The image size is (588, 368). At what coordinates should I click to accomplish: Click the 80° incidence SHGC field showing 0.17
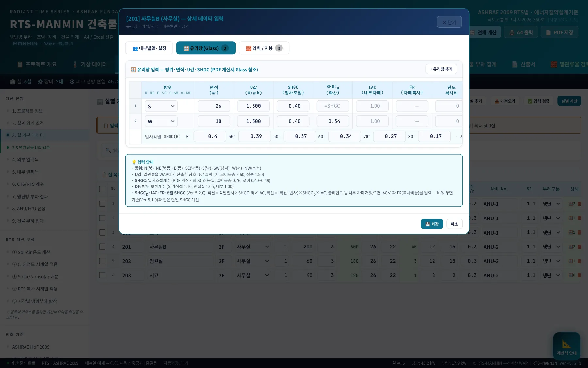[434, 136]
